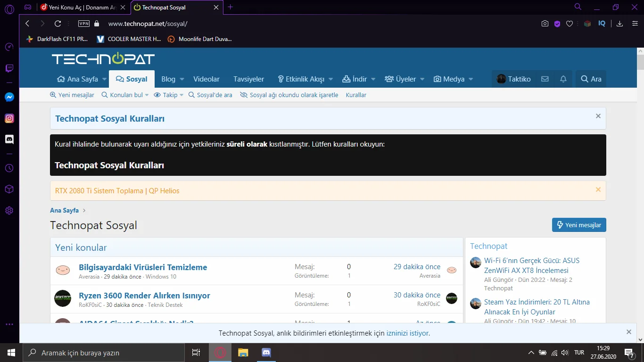
Task: Expand the Üyeler dropdown arrow
Action: pyautogui.click(x=422, y=79)
